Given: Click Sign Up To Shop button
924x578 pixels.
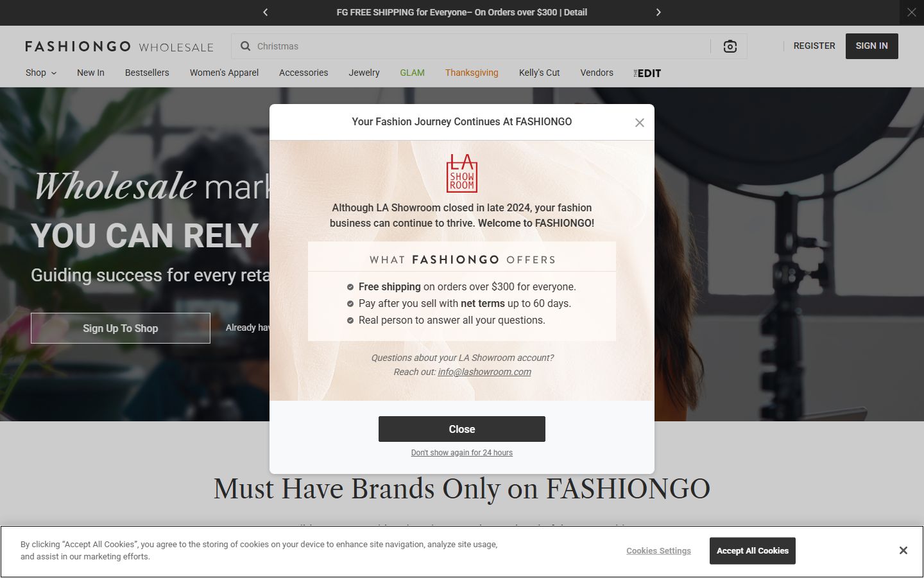Looking at the screenshot, I should 121,328.
